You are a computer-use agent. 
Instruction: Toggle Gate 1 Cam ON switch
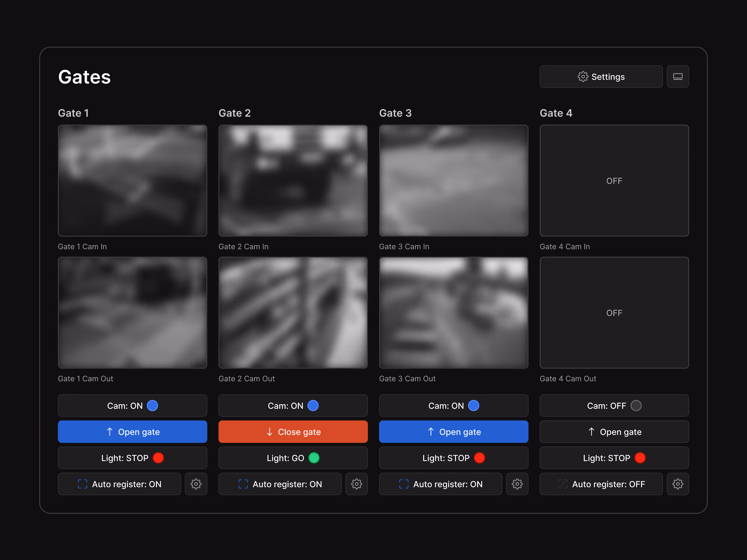coord(132,405)
